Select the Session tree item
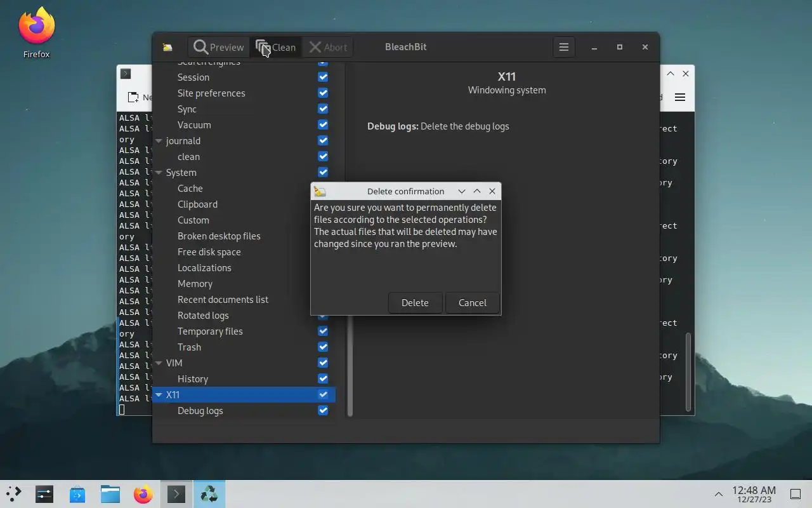This screenshot has height=508, width=812. point(193,77)
